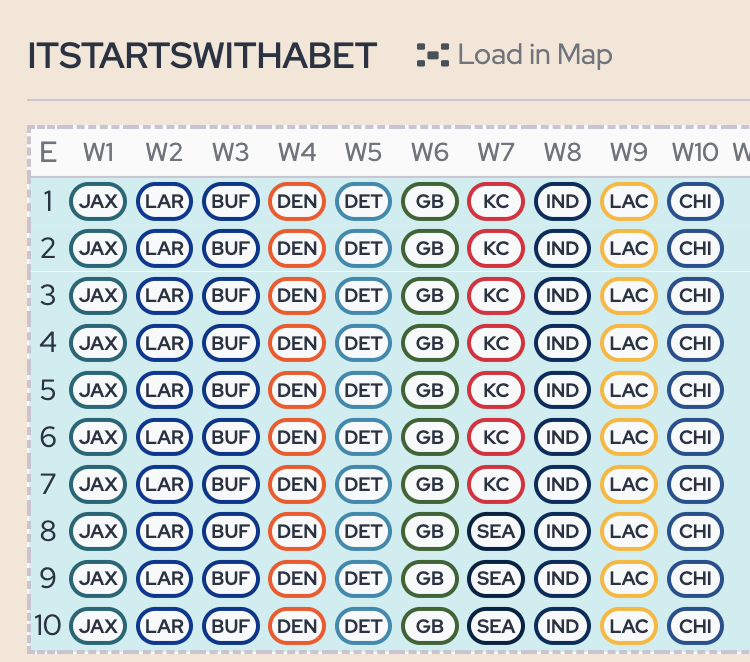Select the CHI pick in row 6
The height and width of the screenshot is (662, 750).
tap(695, 437)
